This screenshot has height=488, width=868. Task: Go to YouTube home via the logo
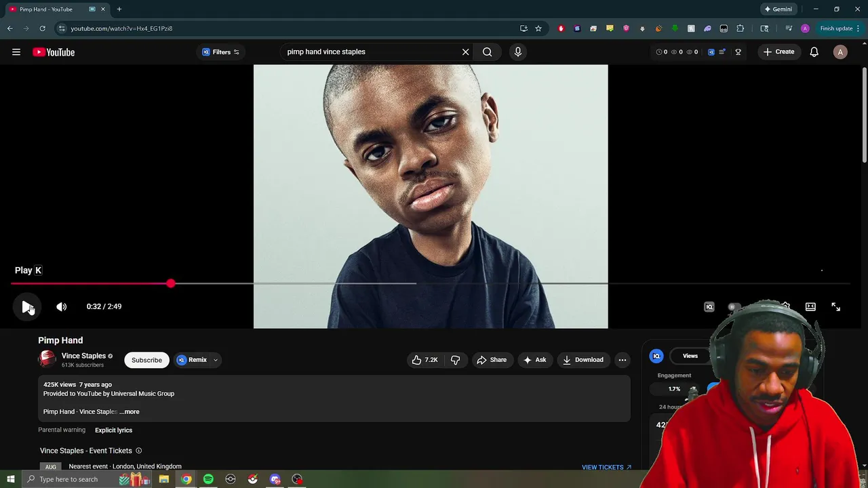(x=54, y=52)
